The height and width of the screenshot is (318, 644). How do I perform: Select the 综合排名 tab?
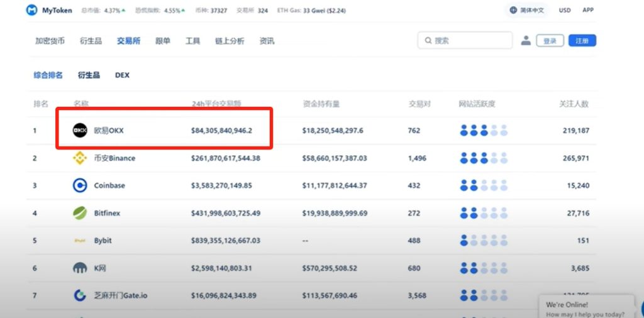tap(48, 75)
